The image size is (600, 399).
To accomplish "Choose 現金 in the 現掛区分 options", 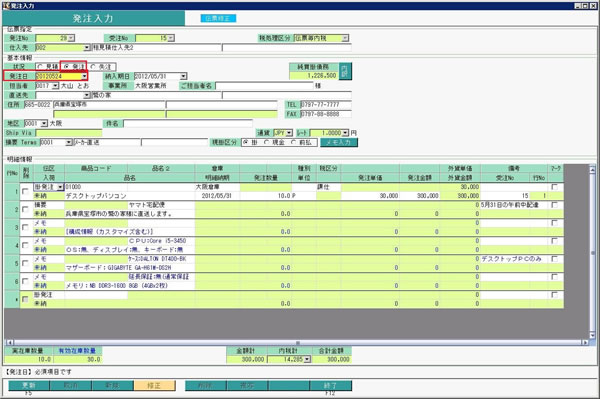I will 266,142.
